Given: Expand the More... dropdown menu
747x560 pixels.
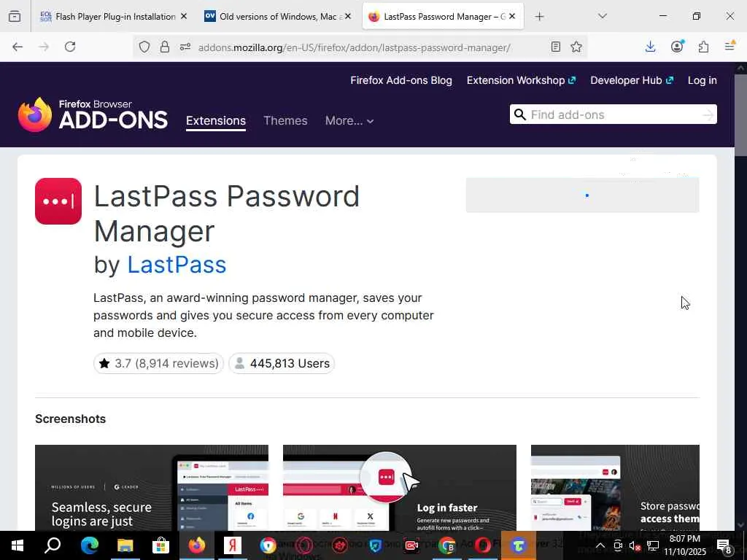Looking at the screenshot, I should point(349,120).
